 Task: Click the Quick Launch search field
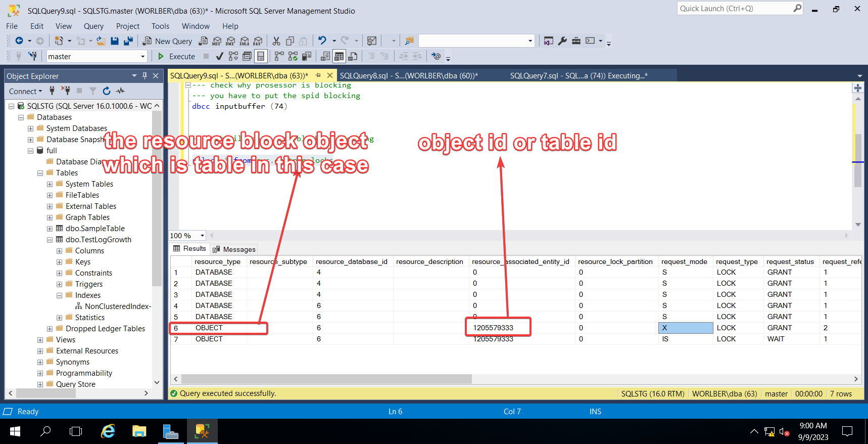(x=740, y=8)
